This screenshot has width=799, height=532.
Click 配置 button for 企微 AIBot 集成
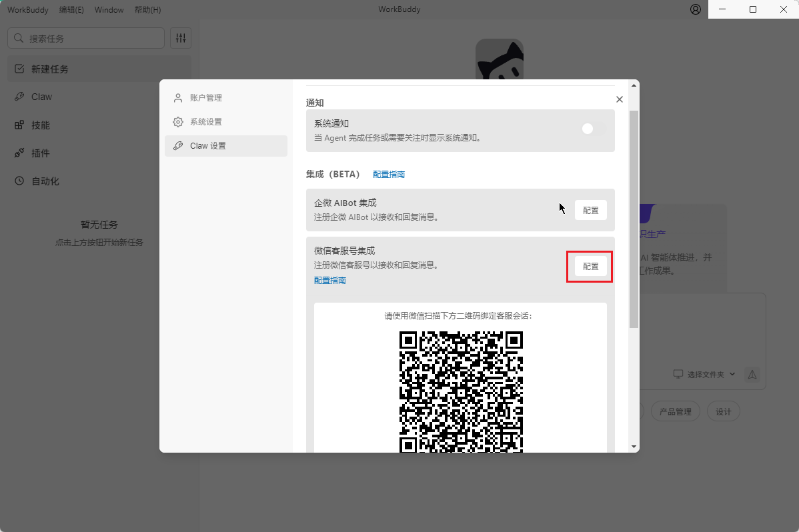(x=590, y=210)
